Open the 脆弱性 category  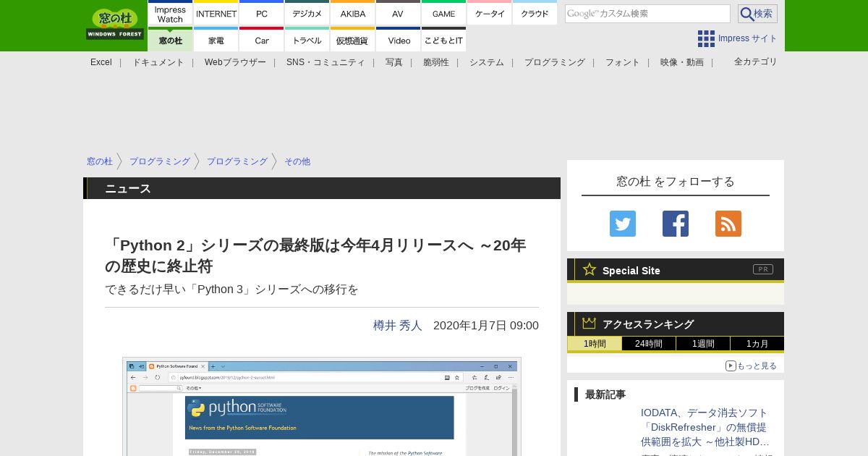pos(436,62)
